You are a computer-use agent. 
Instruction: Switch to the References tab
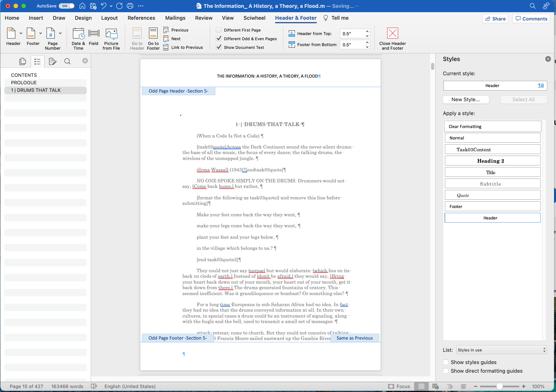tap(141, 18)
